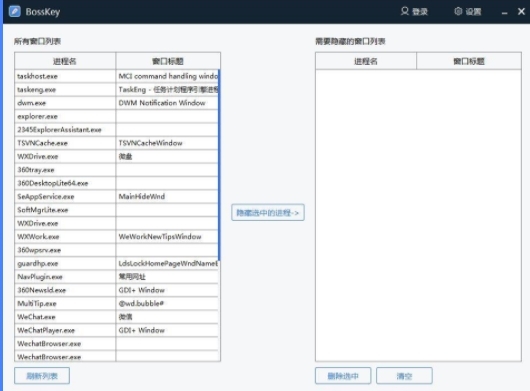This screenshot has width=530, height=391.
Task: Select the MultiTip.exe process
Action: coord(116,303)
